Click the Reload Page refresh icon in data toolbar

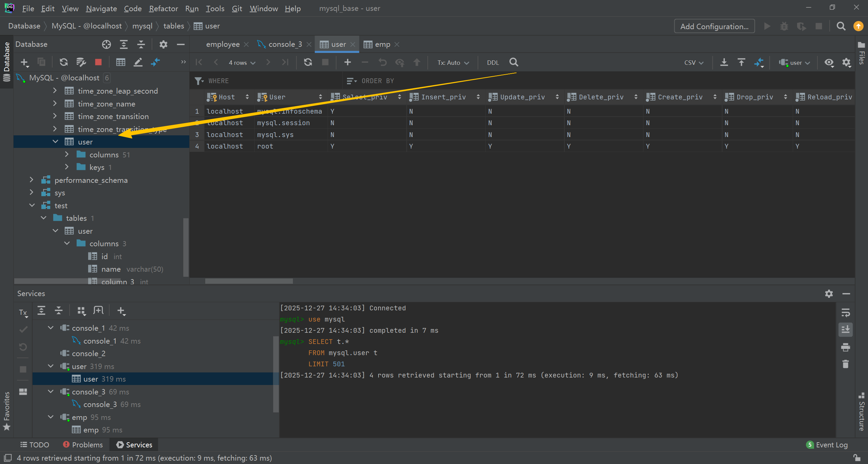pyautogui.click(x=308, y=62)
